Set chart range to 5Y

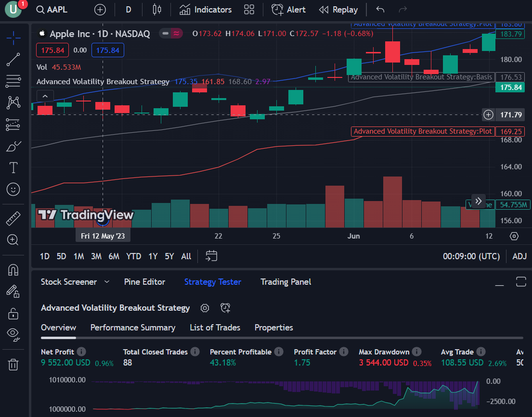click(169, 256)
